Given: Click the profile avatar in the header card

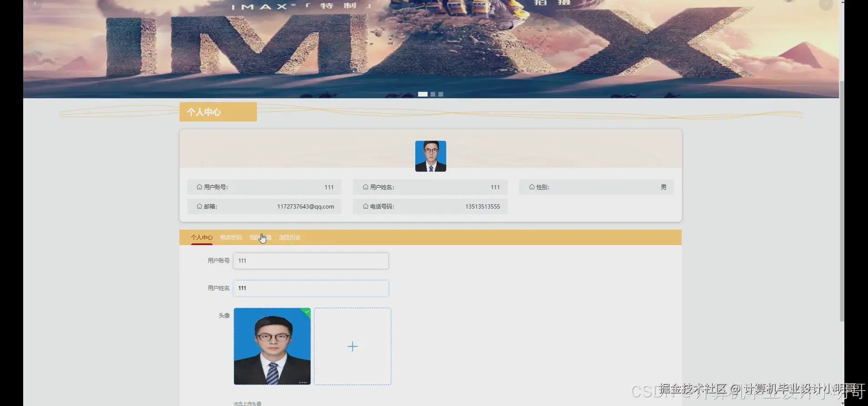Looking at the screenshot, I should [x=430, y=156].
